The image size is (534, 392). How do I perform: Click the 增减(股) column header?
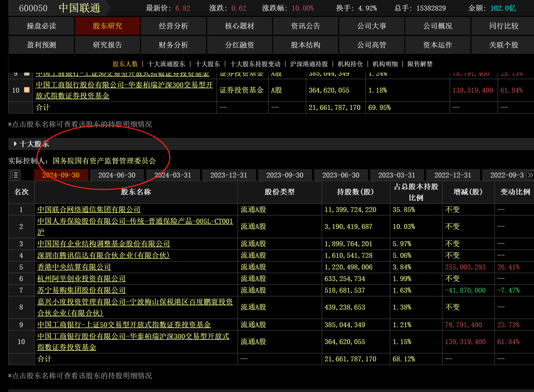pyautogui.click(x=468, y=192)
